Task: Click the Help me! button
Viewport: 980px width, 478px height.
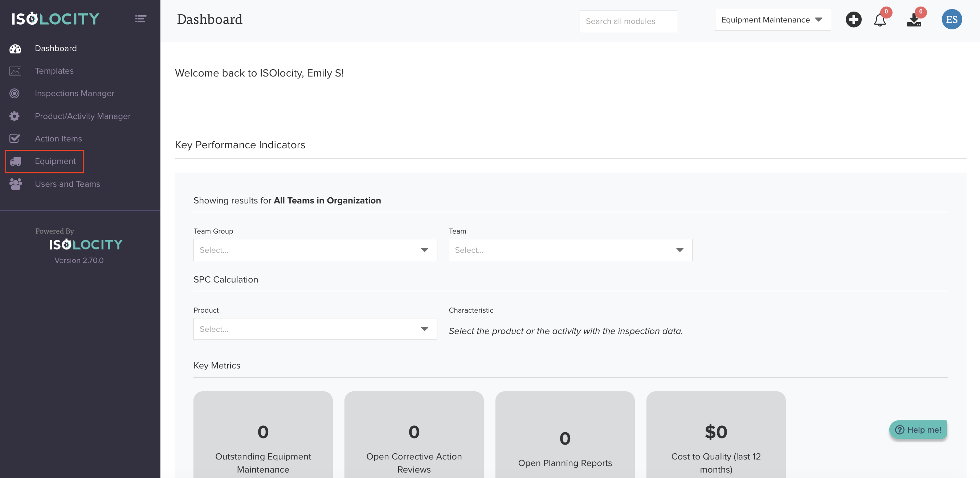Action: coord(918,430)
